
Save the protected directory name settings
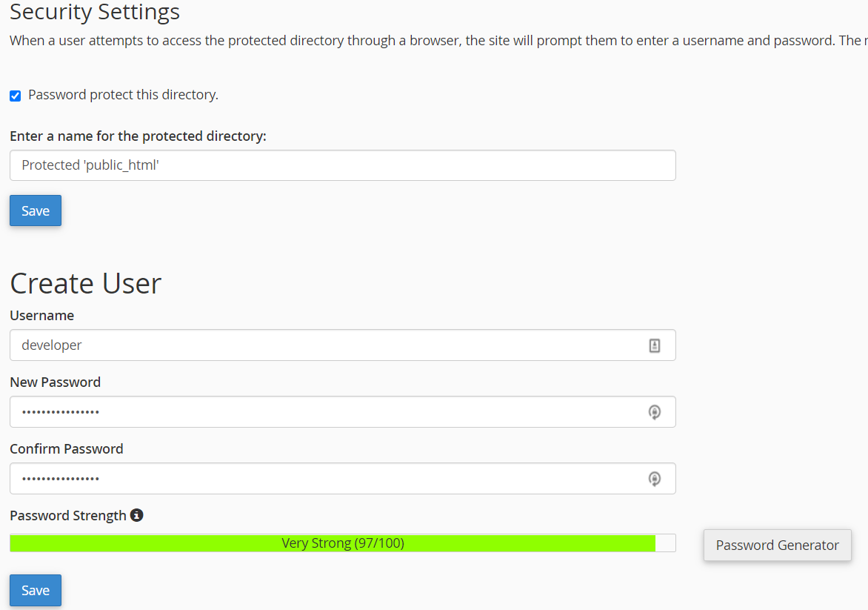[35, 210]
